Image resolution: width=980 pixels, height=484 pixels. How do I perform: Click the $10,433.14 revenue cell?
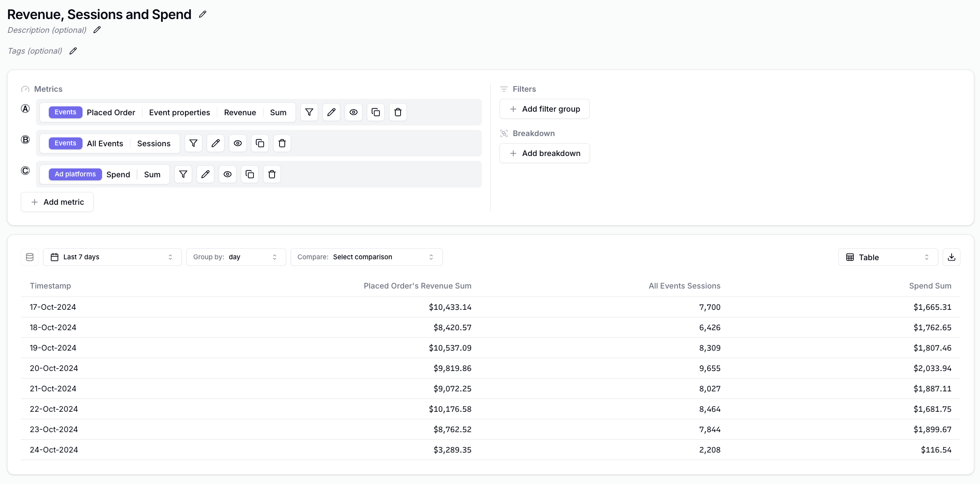tap(450, 307)
